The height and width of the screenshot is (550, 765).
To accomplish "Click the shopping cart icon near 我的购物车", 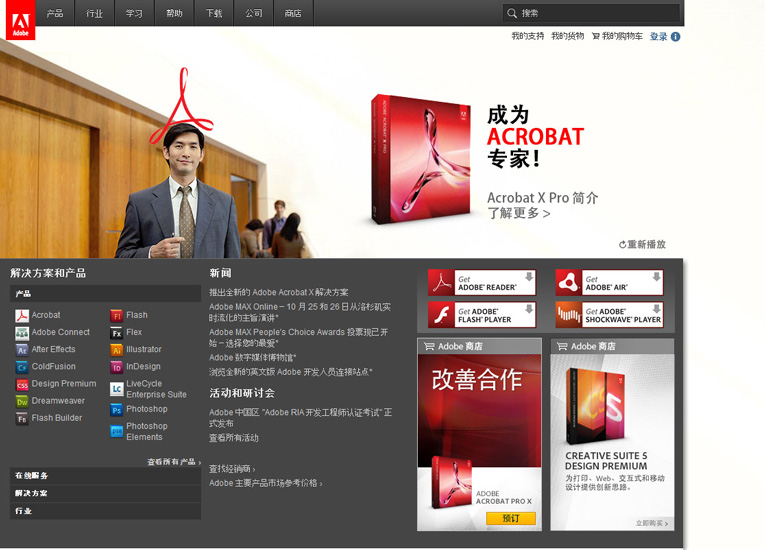I will point(596,36).
